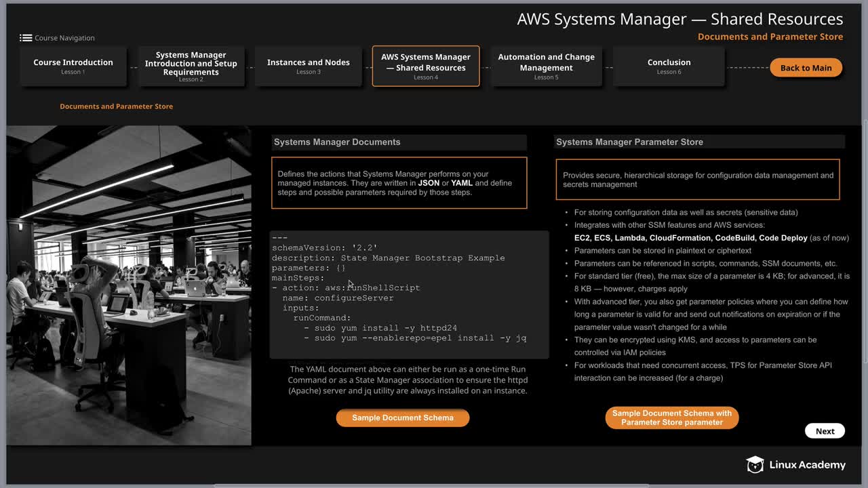Screen dimensions: 868x488
Task: Click the code line schemaVersion: '2.2'
Action: [325, 248]
